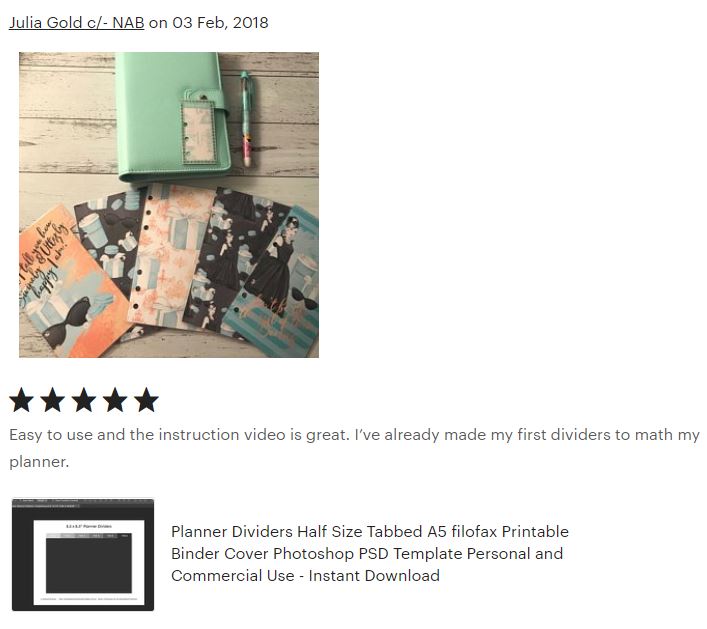Viewport: 707px width, 629px height.
Task: Select the third rating star
Action: point(84,399)
